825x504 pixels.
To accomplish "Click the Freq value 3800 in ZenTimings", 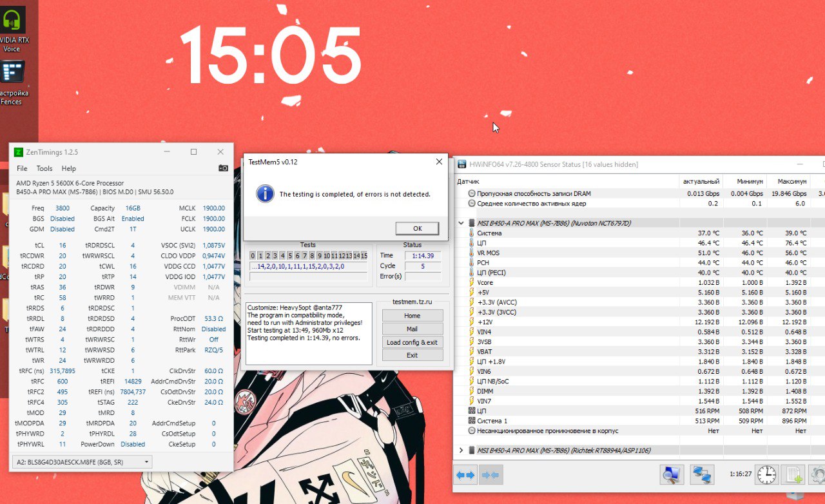I will (x=63, y=208).
